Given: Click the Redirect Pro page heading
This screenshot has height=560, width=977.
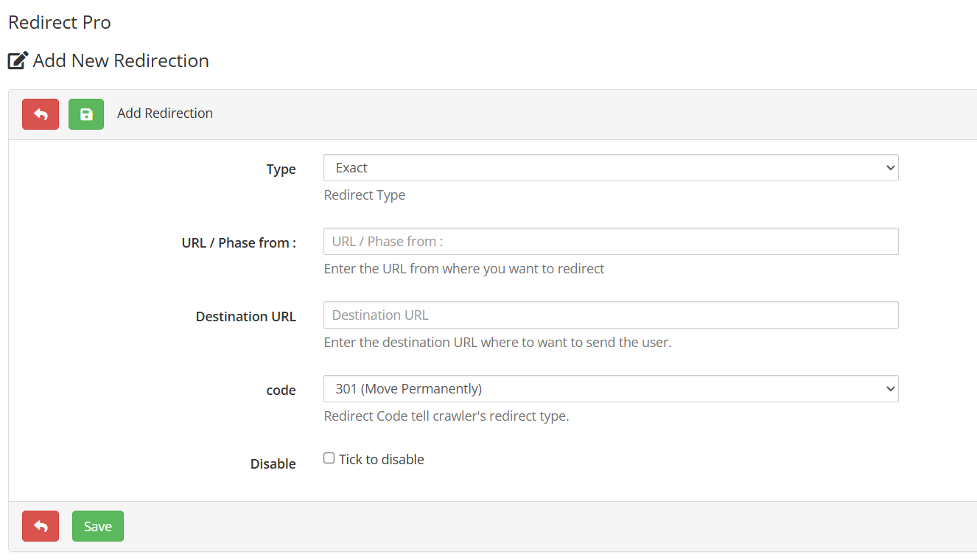Looking at the screenshot, I should [60, 22].
